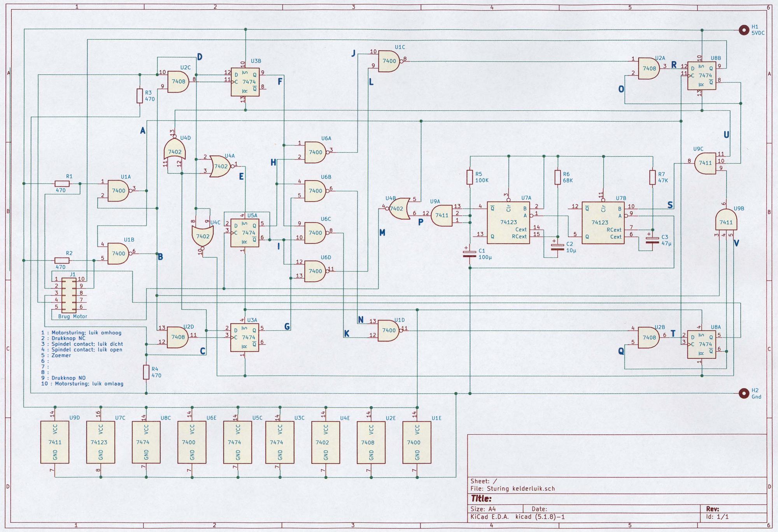Click the 'File: Sturing kelderluik.sch' text

[x=513, y=489]
